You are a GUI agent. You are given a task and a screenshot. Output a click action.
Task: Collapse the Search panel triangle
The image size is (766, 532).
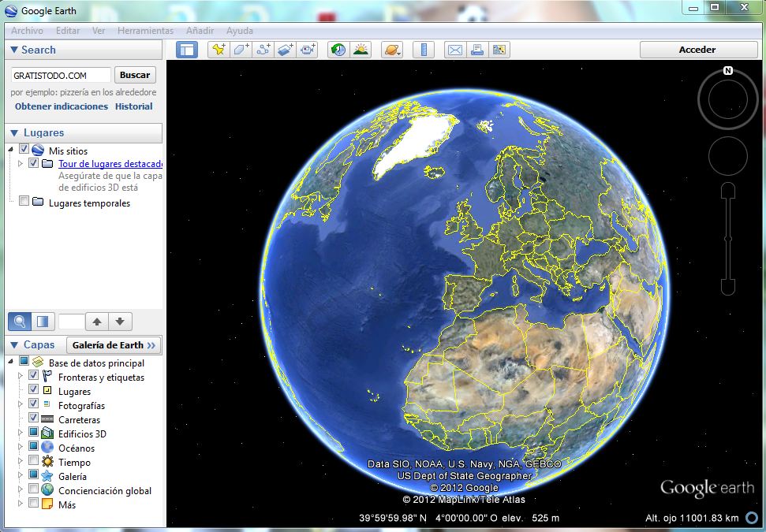pyautogui.click(x=14, y=50)
